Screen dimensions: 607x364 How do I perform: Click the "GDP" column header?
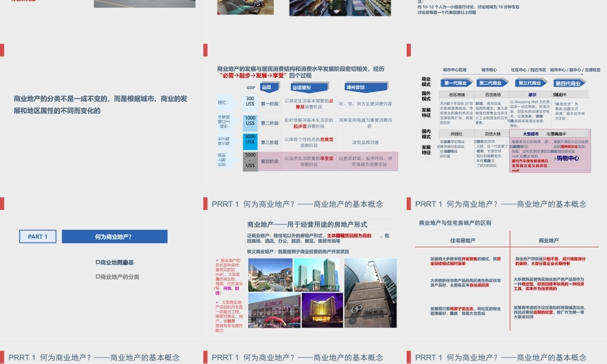point(251,88)
